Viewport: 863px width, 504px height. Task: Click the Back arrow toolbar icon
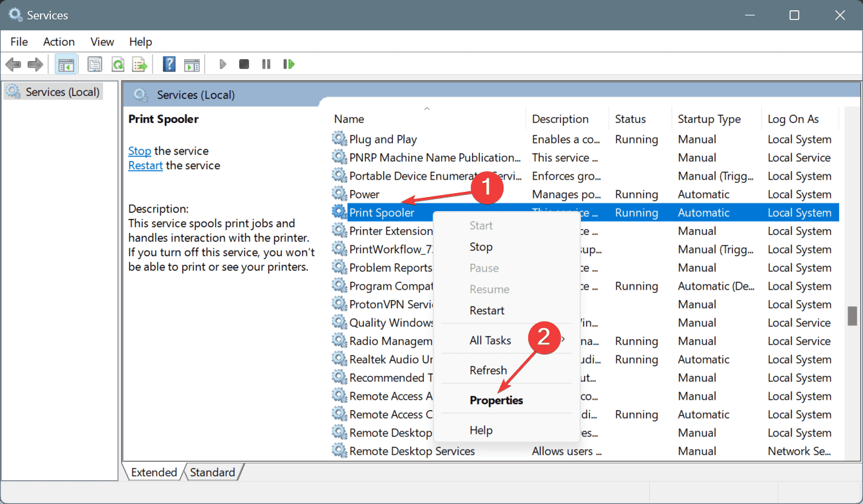pyautogui.click(x=14, y=64)
